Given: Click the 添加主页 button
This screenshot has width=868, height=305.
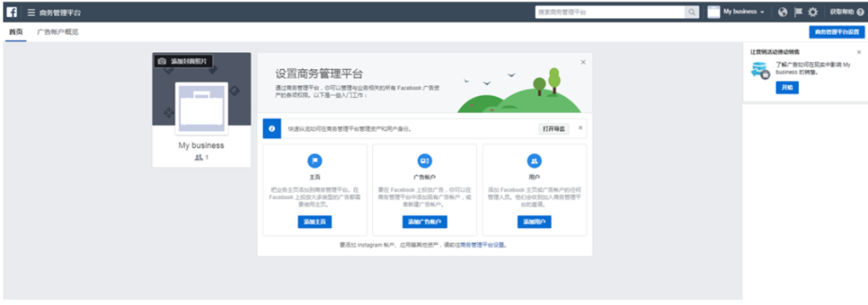Looking at the screenshot, I should pyautogui.click(x=314, y=222).
